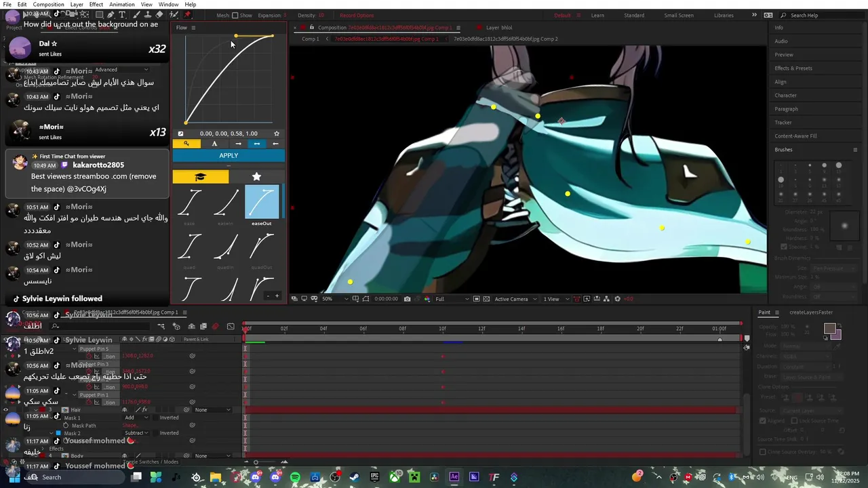Viewport: 868px width, 488px height.
Task: Switch to the createLayersFaster tab
Action: tap(811, 312)
